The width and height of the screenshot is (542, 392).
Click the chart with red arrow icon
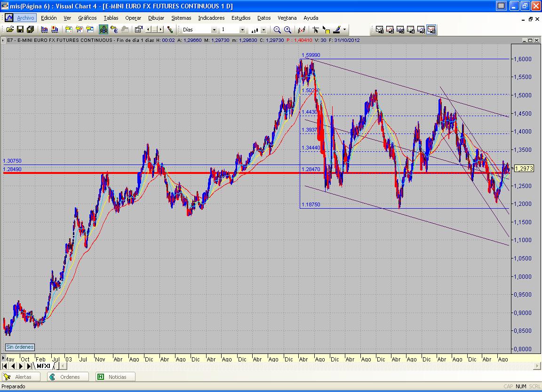tap(55, 30)
